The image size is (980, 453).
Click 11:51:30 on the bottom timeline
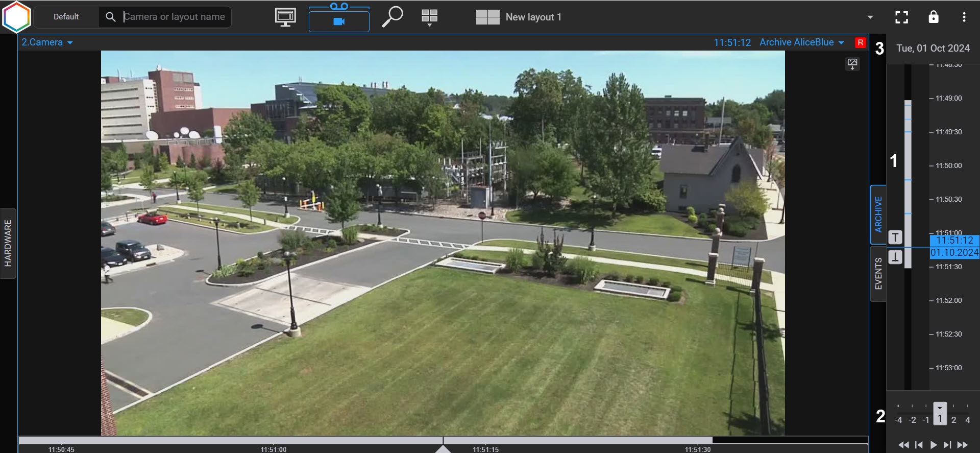(x=698, y=449)
